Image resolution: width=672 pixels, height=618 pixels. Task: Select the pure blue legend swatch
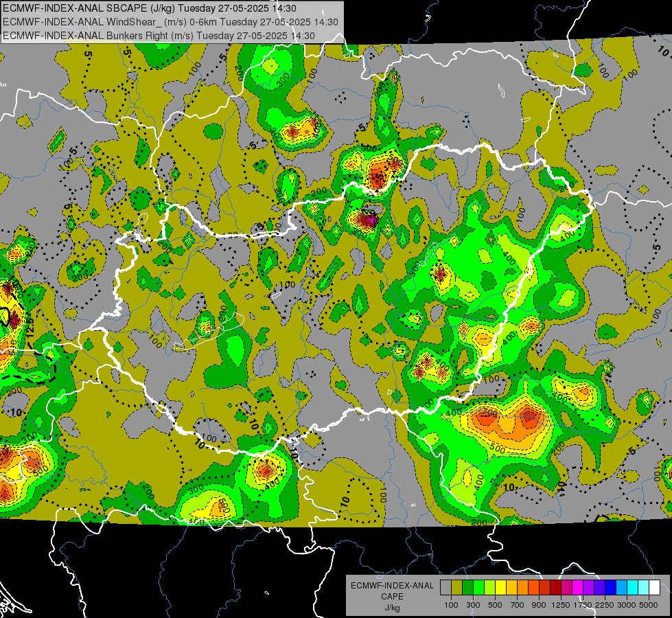coord(610,588)
